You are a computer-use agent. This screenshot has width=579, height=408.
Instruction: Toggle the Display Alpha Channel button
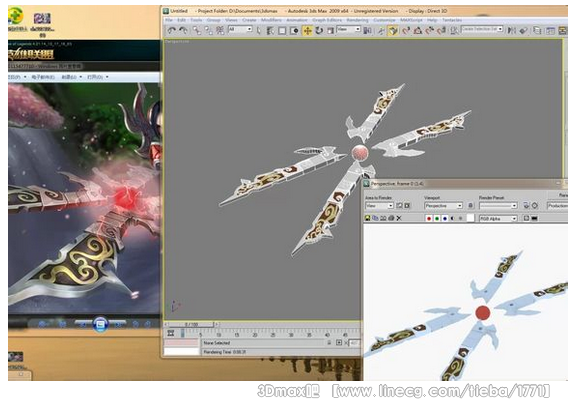point(452,219)
